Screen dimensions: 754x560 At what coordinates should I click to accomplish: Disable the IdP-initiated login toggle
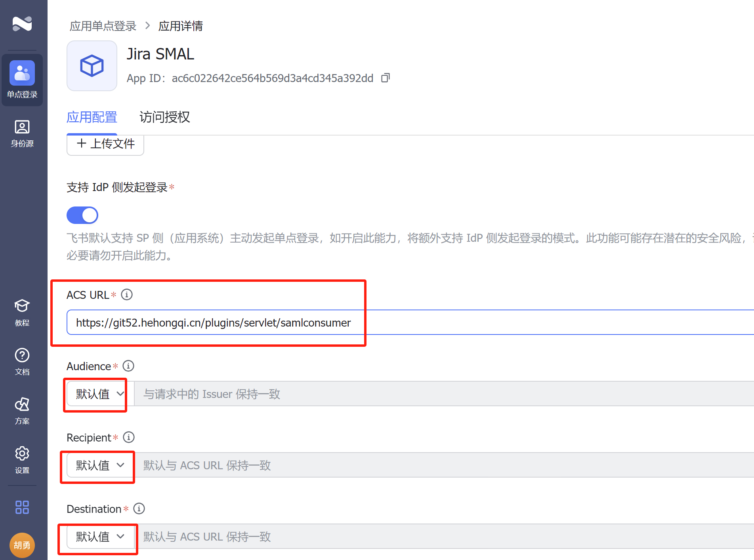82,215
